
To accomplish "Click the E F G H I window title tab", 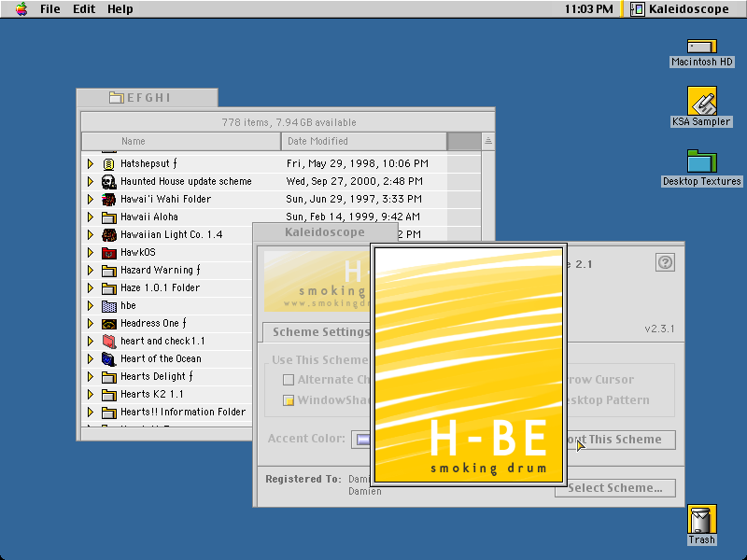I will tap(148, 98).
